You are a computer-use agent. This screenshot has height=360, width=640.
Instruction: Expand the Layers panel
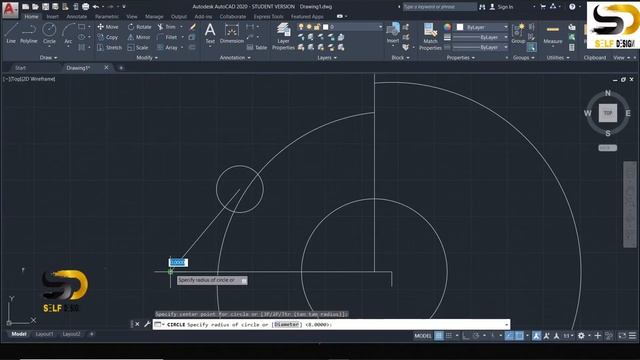coord(327,58)
